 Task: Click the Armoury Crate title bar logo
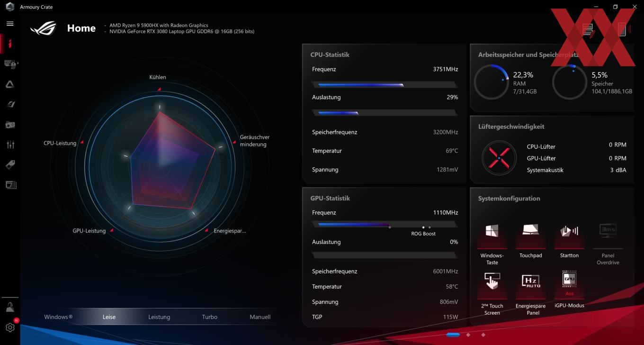click(x=9, y=7)
